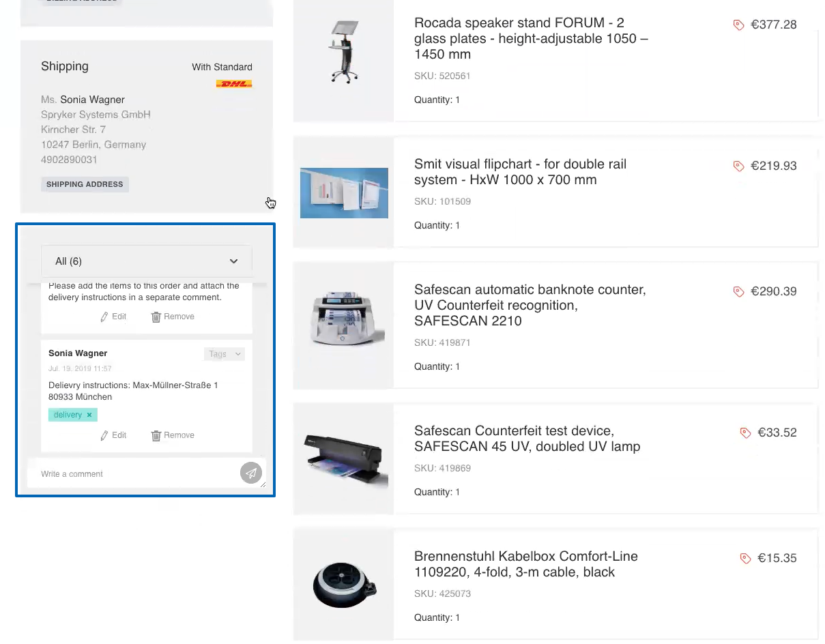The height and width of the screenshot is (644, 825).
Task: Click the €15.35 price
Action: coord(777,558)
